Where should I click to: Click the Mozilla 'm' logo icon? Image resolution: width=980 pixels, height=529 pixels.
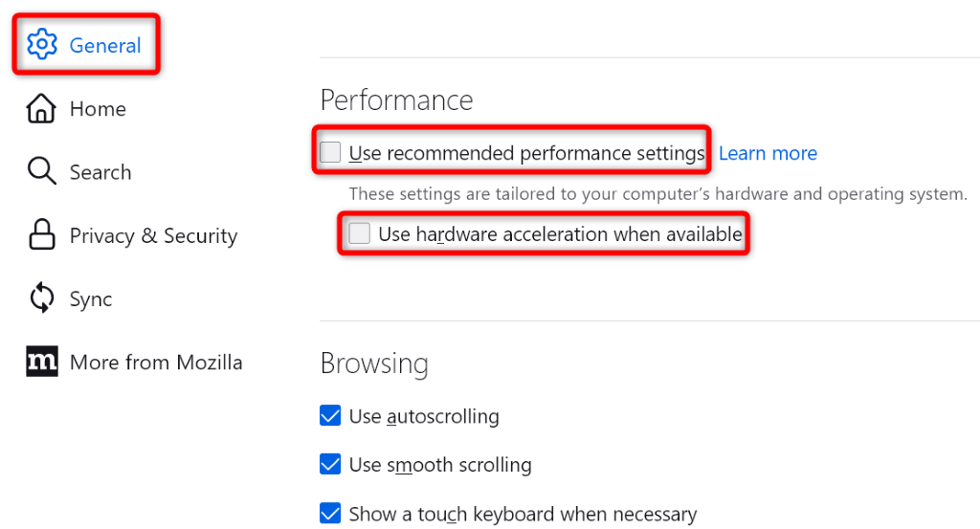tap(41, 363)
